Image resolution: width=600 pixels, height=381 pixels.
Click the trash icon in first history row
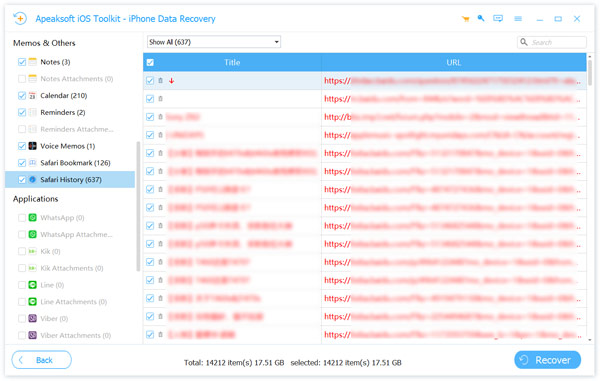click(x=160, y=81)
